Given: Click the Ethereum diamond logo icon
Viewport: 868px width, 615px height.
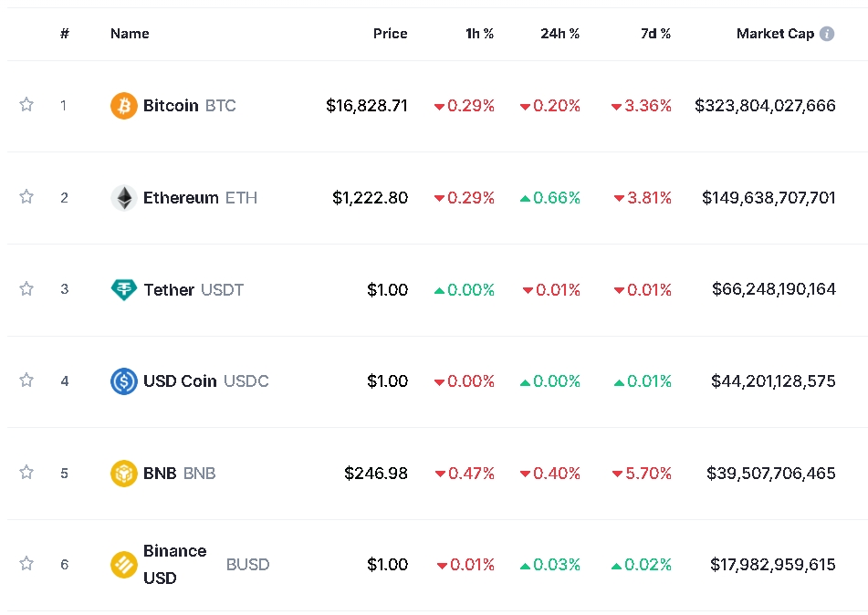Looking at the screenshot, I should click(x=124, y=198).
